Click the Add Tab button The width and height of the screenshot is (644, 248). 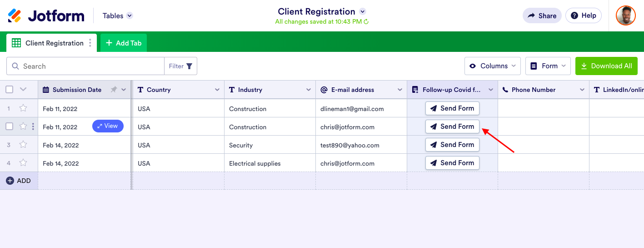pos(124,43)
